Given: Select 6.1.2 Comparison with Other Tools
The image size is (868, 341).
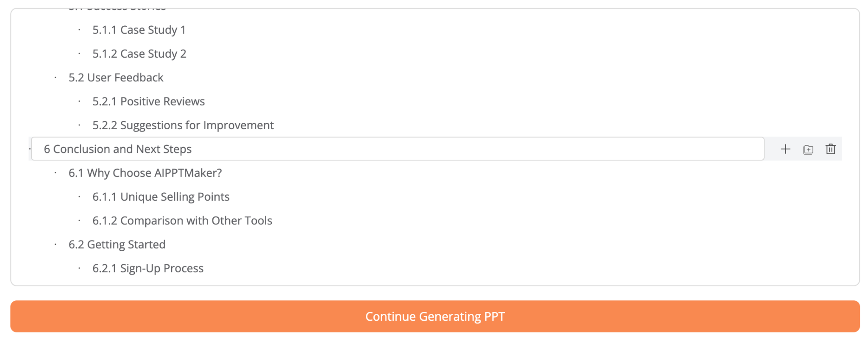Looking at the screenshot, I should [182, 220].
